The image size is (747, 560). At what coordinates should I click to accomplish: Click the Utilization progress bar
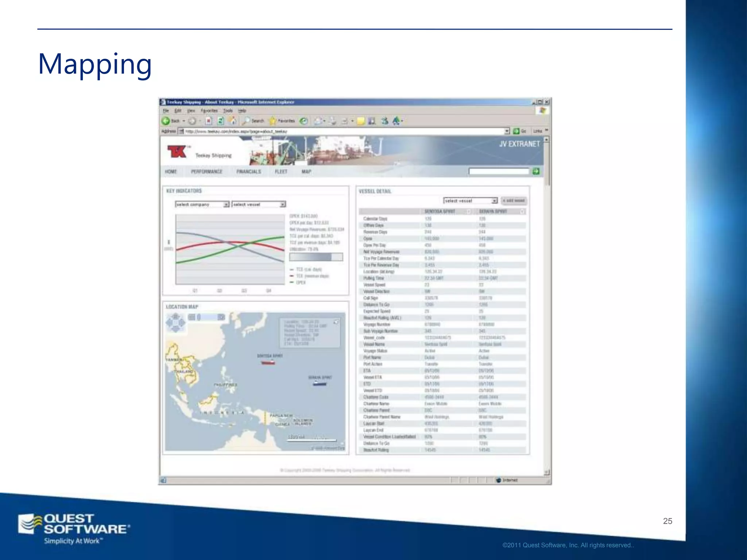pos(316,257)
